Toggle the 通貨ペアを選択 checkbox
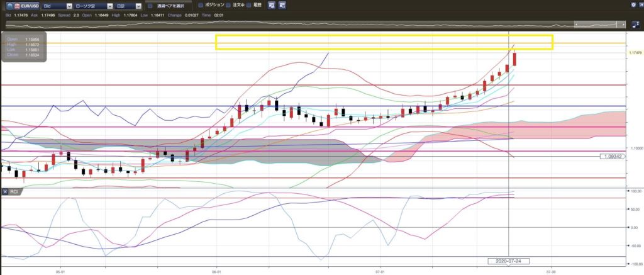 (x=150, y=6)
